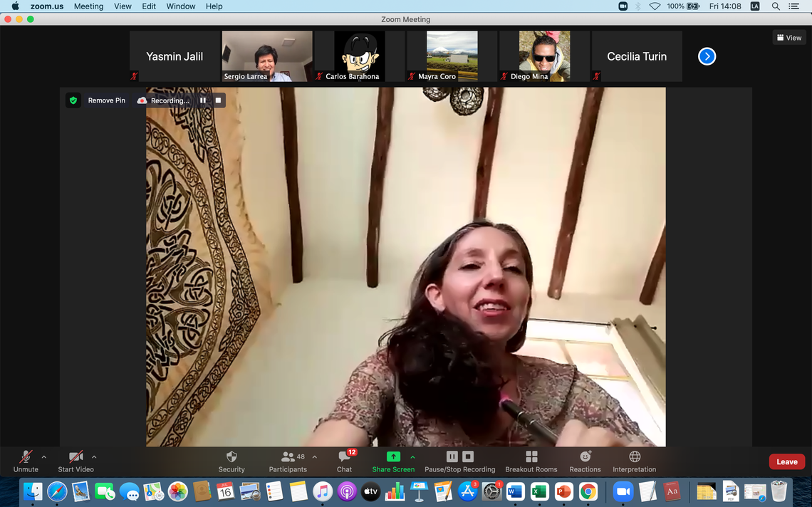Unmute the microphone
The width and height of the screenshot is (812, 507).
26,461
